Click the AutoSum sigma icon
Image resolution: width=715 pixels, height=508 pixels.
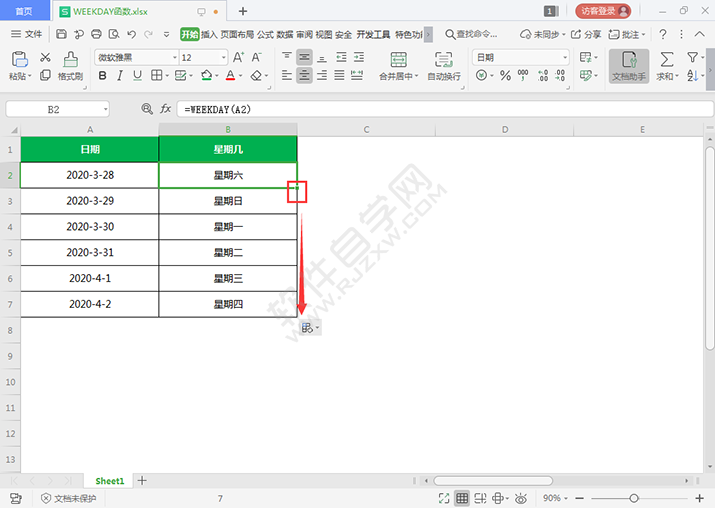coord(667,59)
